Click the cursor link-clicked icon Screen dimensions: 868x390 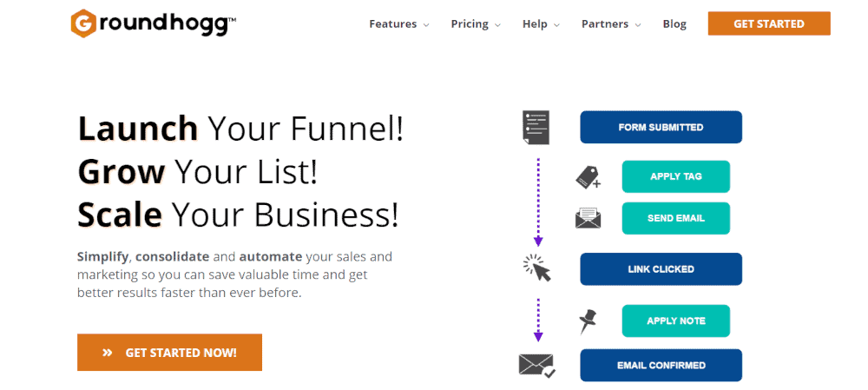point(537,268)
